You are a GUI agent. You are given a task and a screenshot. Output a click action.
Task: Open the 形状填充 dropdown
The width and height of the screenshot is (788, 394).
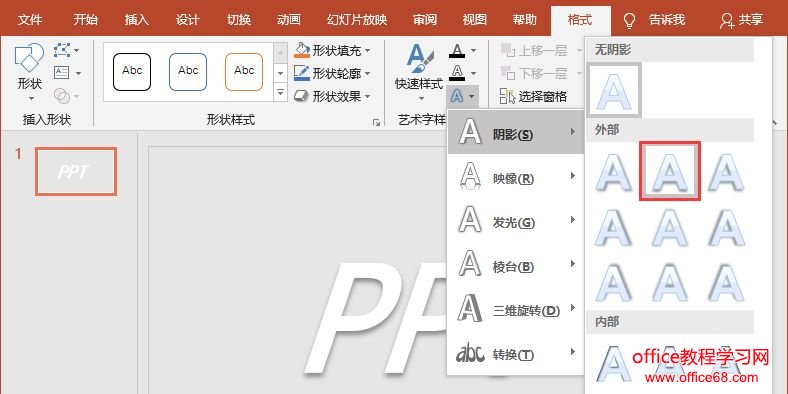pos(333,50)
